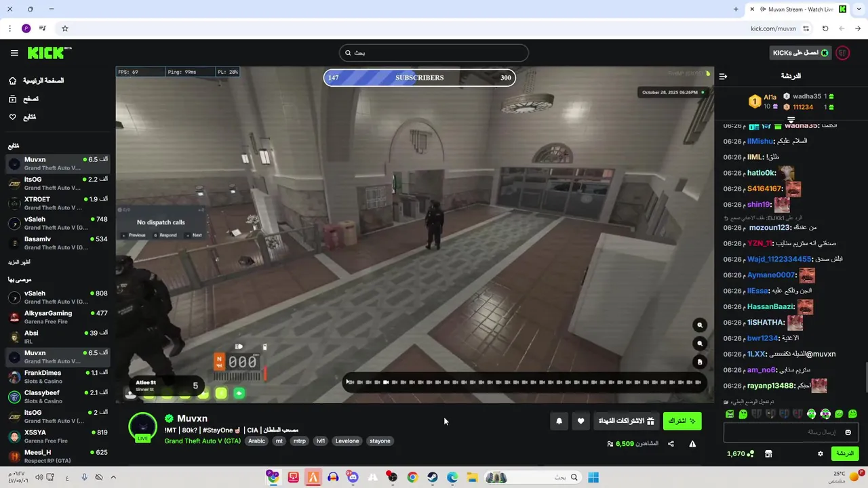The image size is (868, 488).
Task: Collapse the chat panel with arrow icon
Action: [x=723, y=76]
